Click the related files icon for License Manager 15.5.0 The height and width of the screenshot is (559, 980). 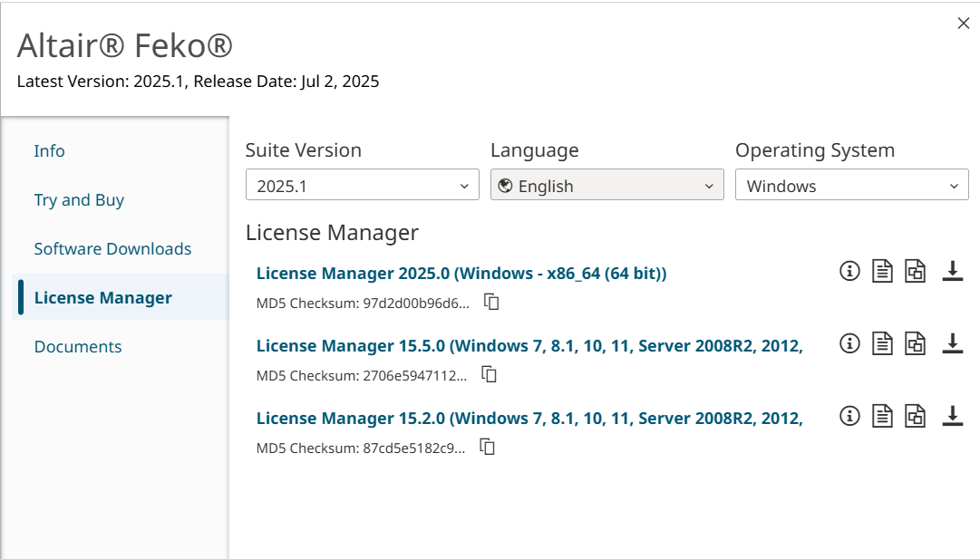pos(915,343)
